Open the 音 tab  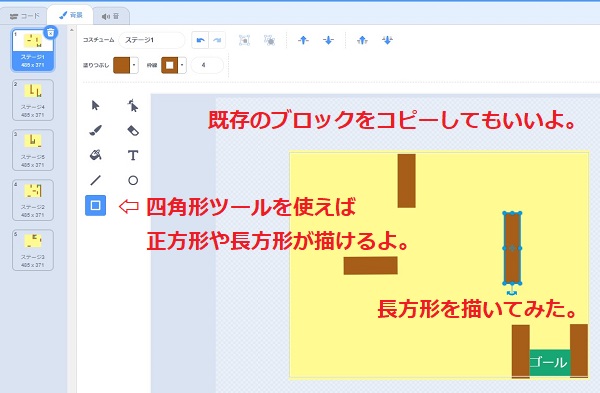tap(111, 16)
